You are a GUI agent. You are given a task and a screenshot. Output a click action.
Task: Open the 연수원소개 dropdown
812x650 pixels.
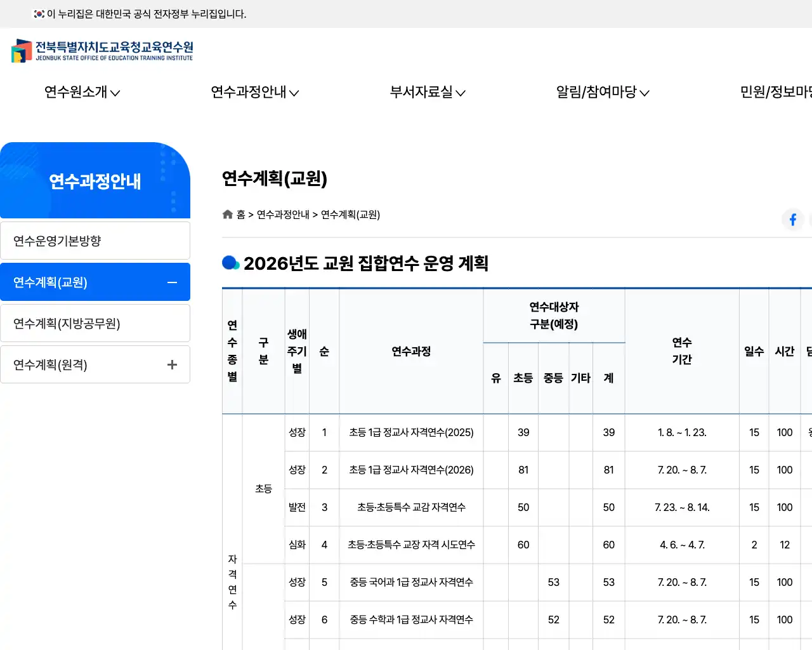click(x=81, y=92)
